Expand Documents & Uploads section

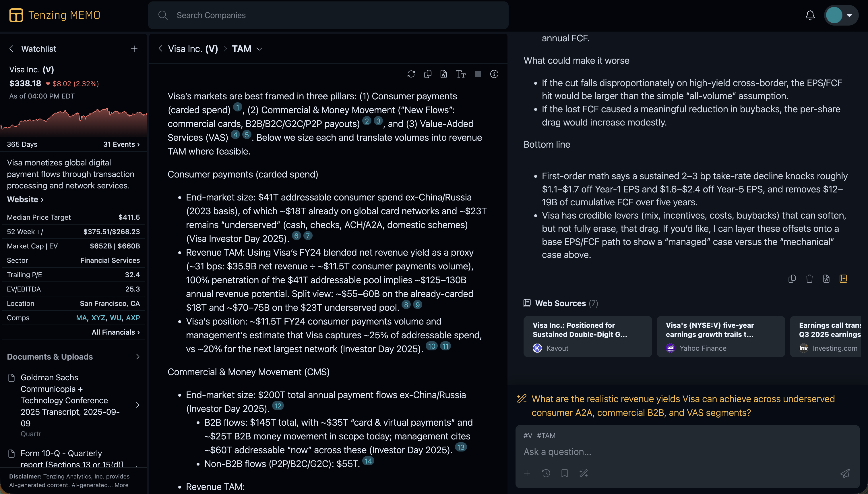pyautogui.click(x=137, y=357)
